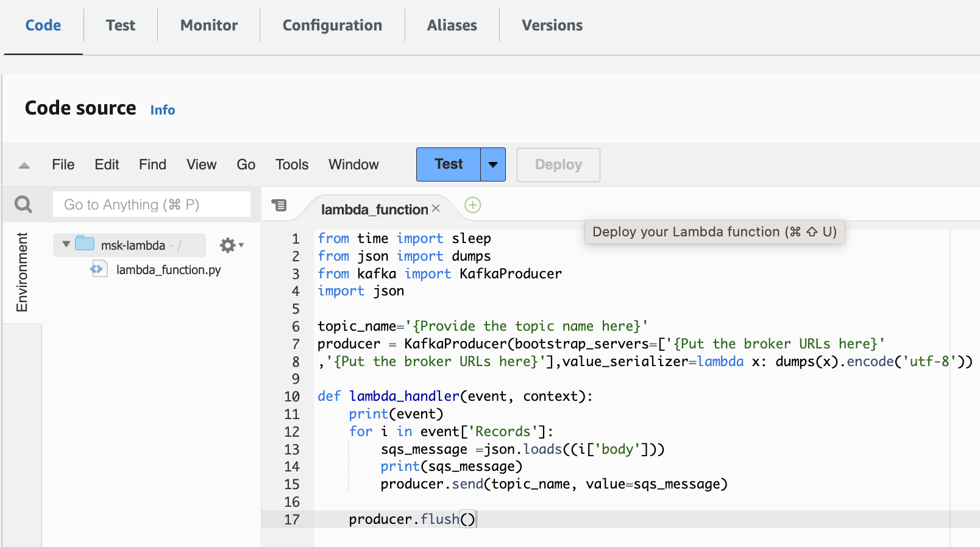
Task: Add a new editor tab with the plus icon
Action: coord(473,205)
